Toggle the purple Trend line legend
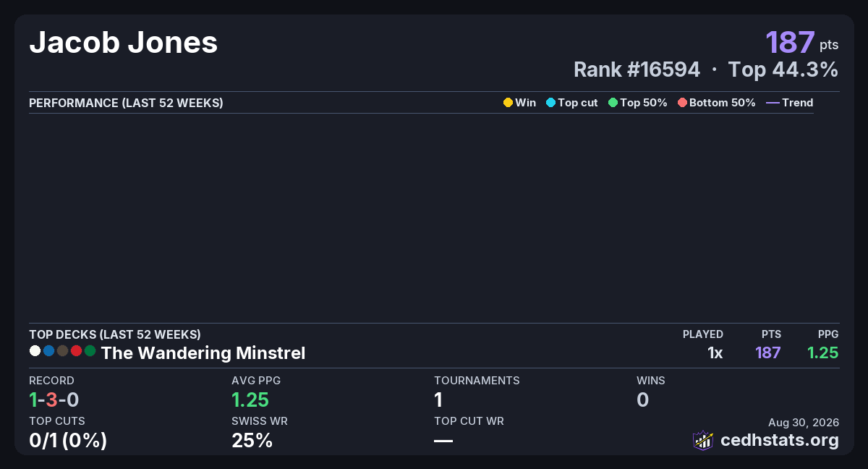868x469 pixels. tap(773, 103)
